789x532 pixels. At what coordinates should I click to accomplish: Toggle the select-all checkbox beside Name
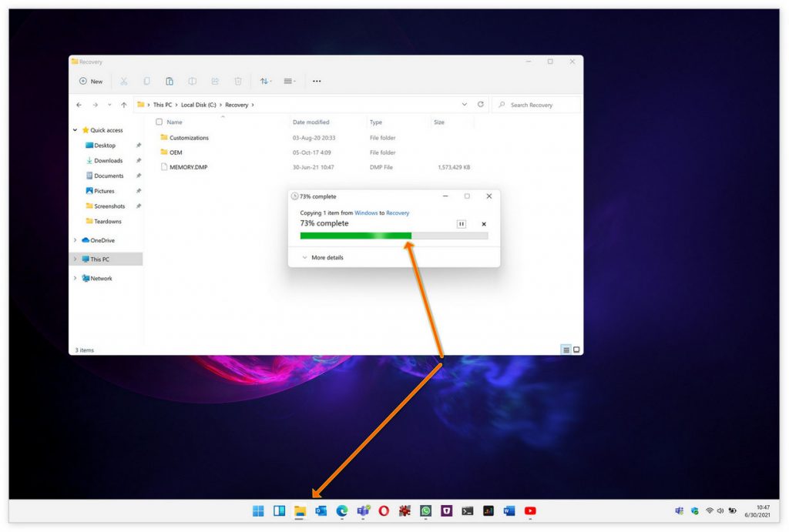coord(159,122)
